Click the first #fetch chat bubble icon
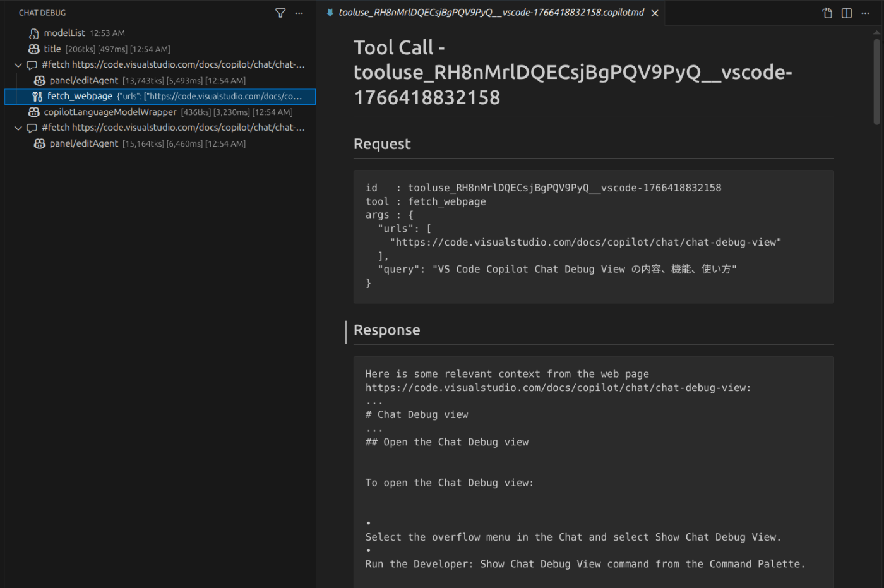884x588 pixels. pos(32,65)
